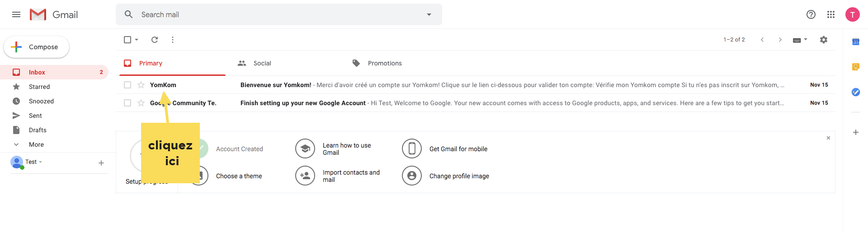
Task: Click the profile image icon
Action: (412, 176)
